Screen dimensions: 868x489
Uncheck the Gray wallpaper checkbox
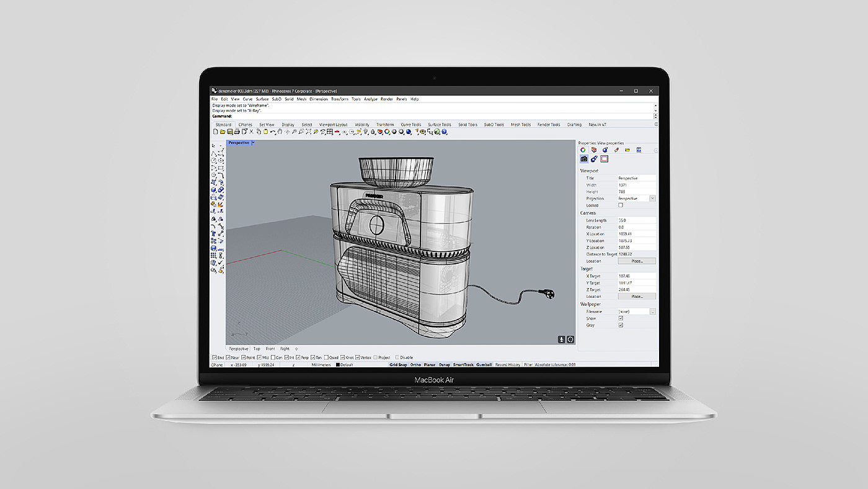tap(621, 325)
